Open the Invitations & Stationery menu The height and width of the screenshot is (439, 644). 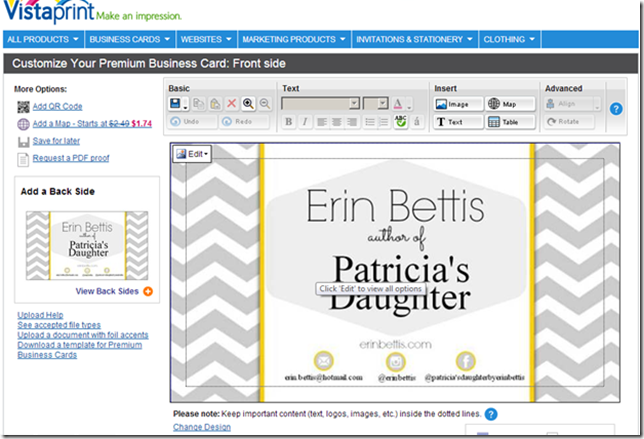click(414, 39)
